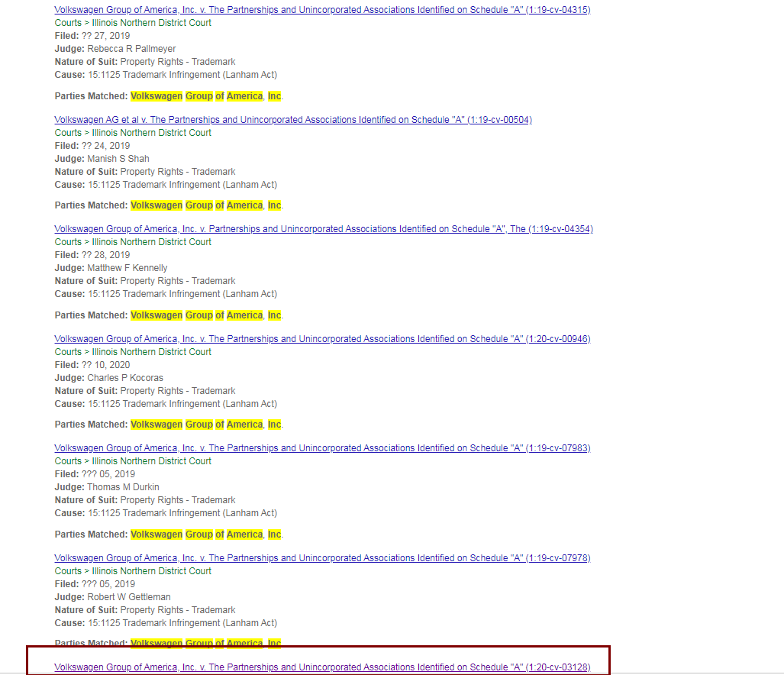Select text 'Robert W Gettleman'
Viewport: 784px width, 675px height.
pyautogui.click(x=129, y=597)
